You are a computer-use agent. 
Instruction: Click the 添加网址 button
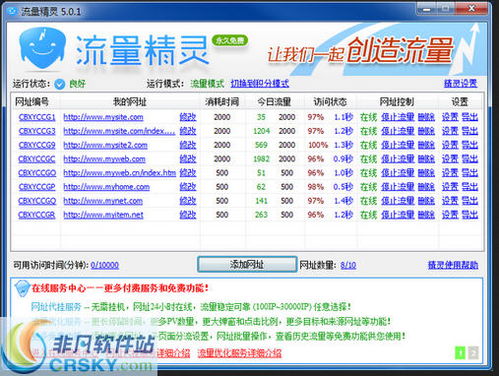click(247, 265)
